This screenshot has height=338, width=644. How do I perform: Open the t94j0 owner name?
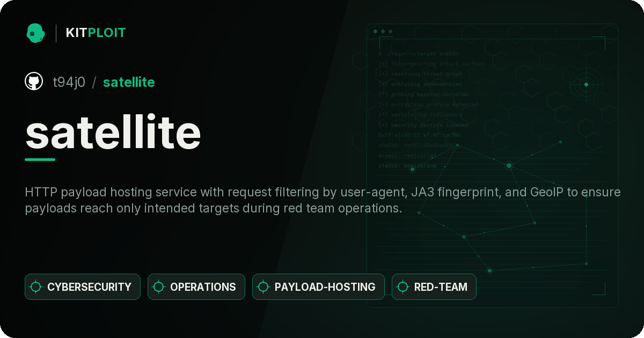pos(69,82)
